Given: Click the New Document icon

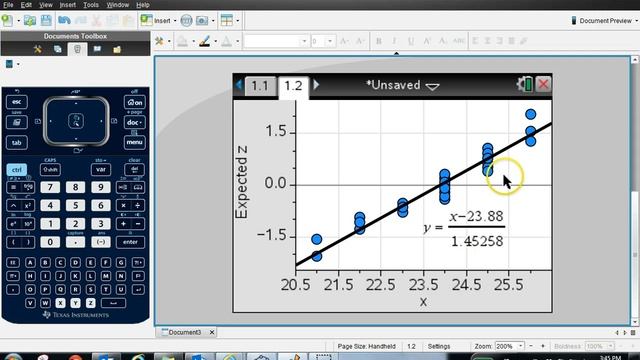Looking at the screenshot, I should (7, 20).
